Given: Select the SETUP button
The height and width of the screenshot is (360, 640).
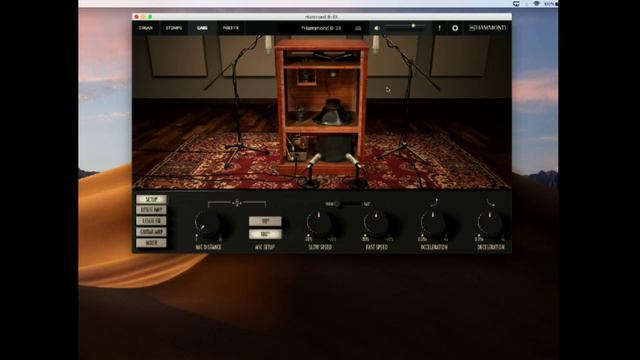Looking at the screenshot, I should [x=151, y=199].
